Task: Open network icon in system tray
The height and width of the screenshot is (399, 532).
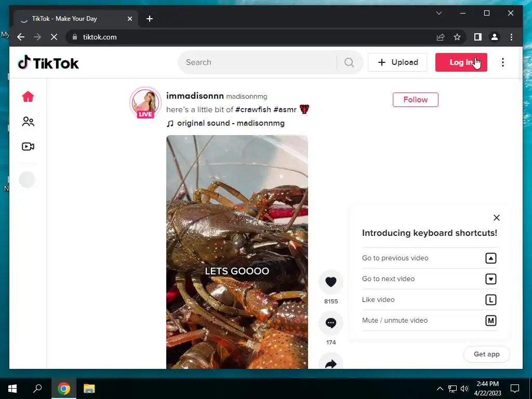Action: point(453,389)
